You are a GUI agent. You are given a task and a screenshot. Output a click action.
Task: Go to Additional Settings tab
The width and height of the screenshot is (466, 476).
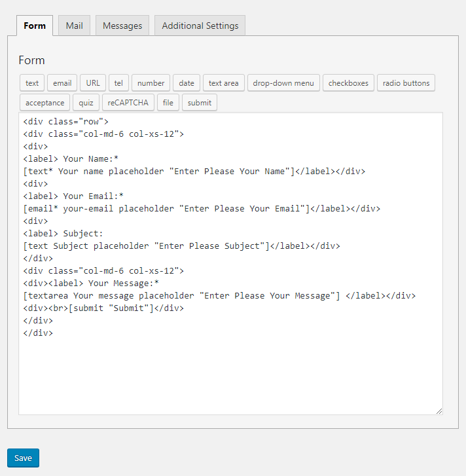pos(200,26)
